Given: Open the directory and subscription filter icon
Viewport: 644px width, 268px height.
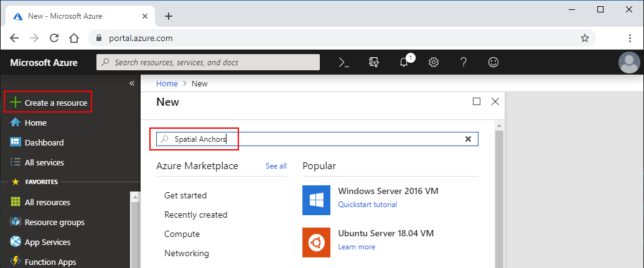Looking at the screenshot, I should (x=373, y=62).
